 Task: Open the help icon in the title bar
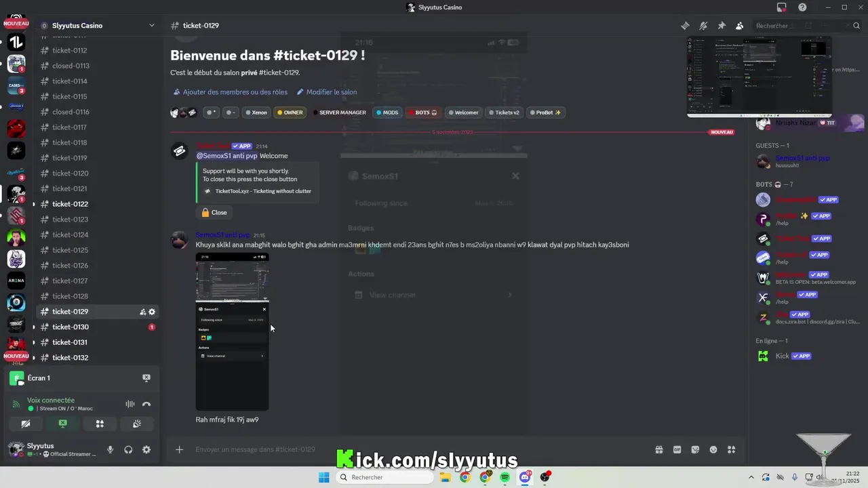coord(802,7)
